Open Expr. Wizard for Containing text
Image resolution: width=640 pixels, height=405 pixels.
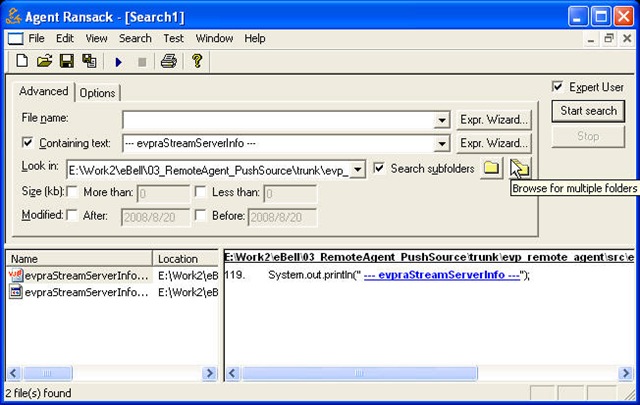pyautogui.click(x=494, y=143)
